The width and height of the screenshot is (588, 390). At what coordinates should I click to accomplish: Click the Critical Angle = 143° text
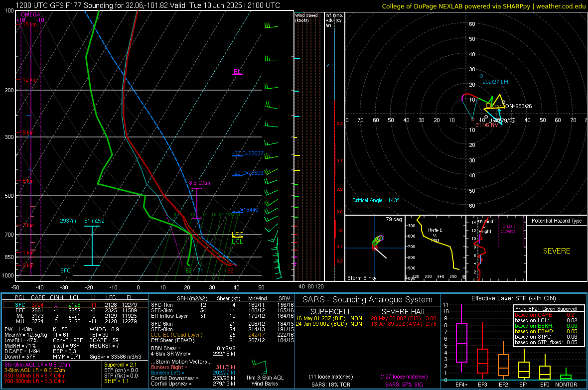pos(376,200)
